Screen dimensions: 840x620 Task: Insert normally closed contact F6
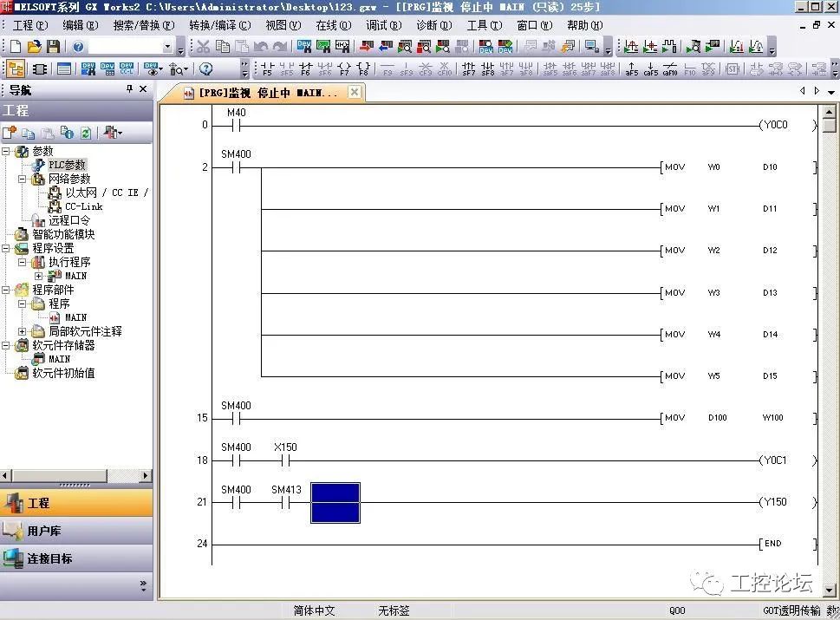[305, 69]
